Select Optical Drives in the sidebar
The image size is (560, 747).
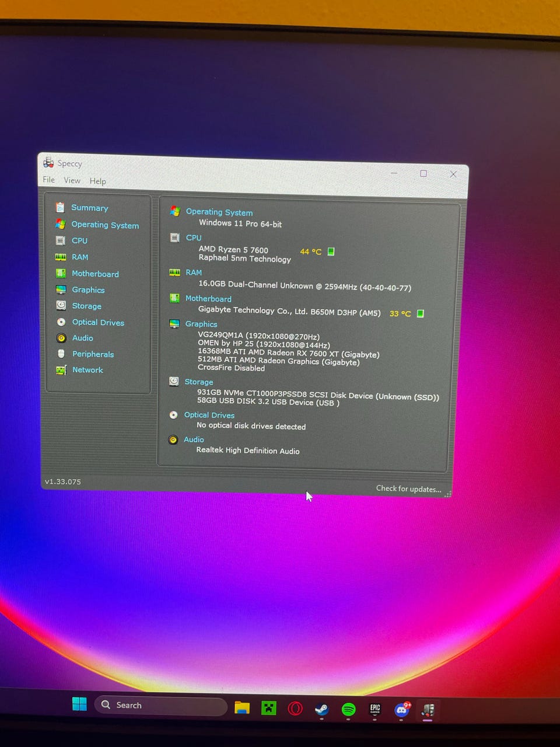(98, 322)
